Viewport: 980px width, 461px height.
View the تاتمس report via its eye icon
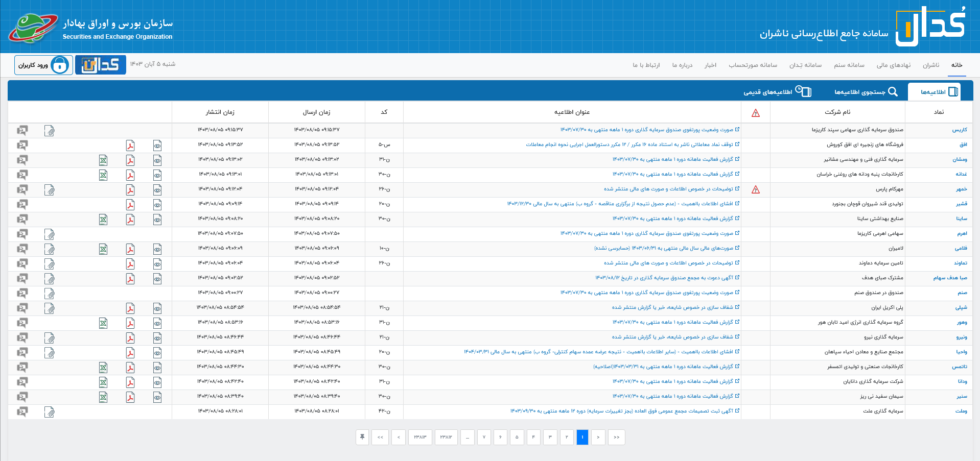click(x=157, y=368)
